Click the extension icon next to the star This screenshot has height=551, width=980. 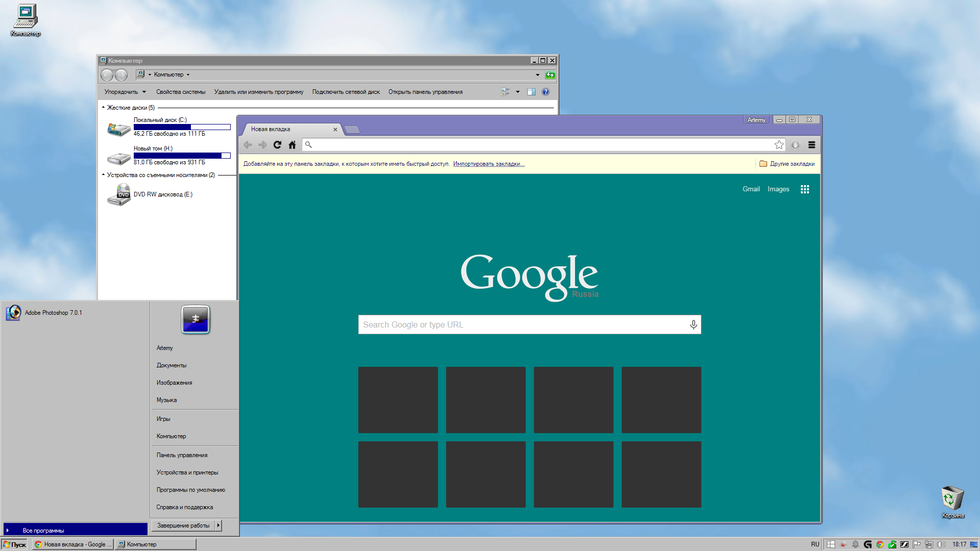(x=795, y=145)
